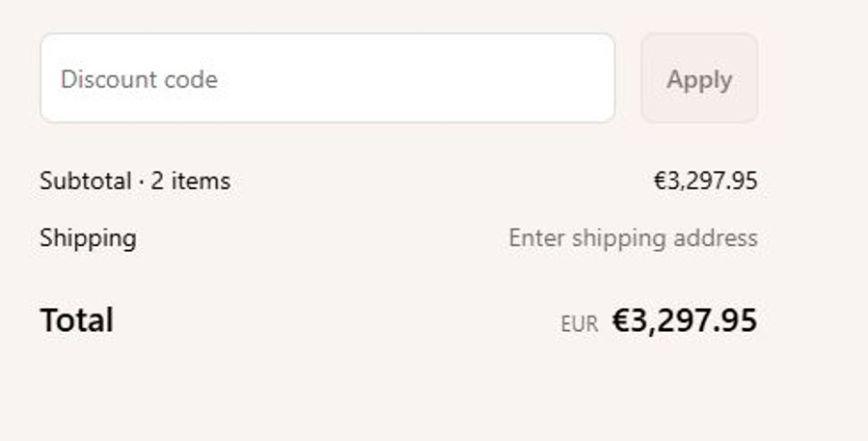The image size is (868, 441).
Task: Apply the entered discount code
Action: tap(699, 79)
